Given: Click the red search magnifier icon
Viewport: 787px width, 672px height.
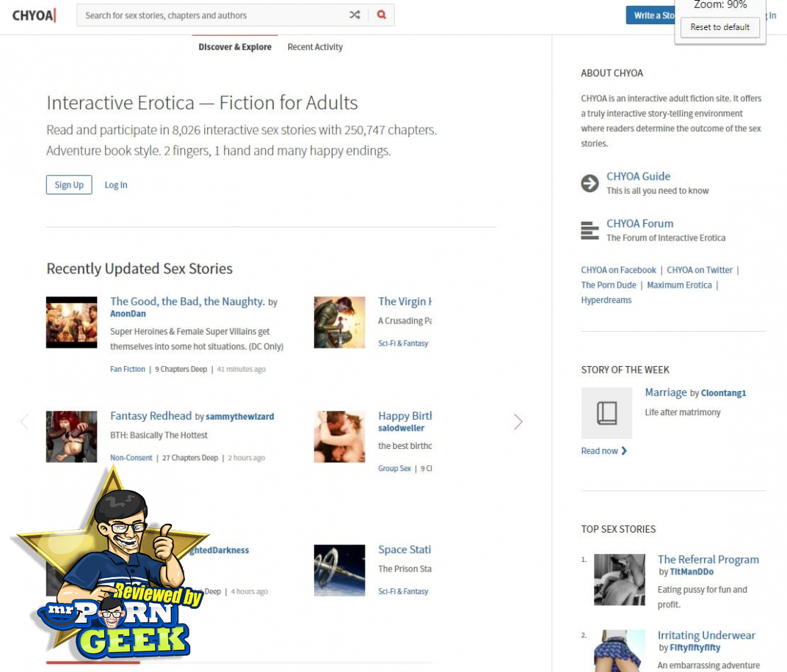Looking at the screenshot, I should point(382,15).
